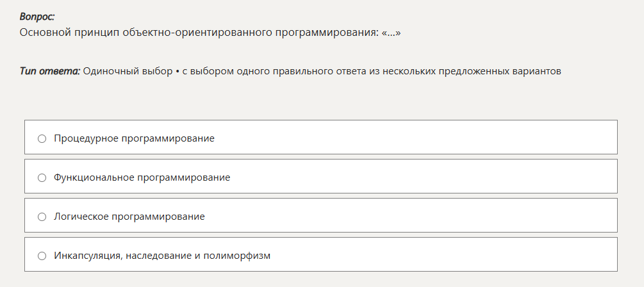Click the 'Логическое программирование' answer label text

click(129, 217)
